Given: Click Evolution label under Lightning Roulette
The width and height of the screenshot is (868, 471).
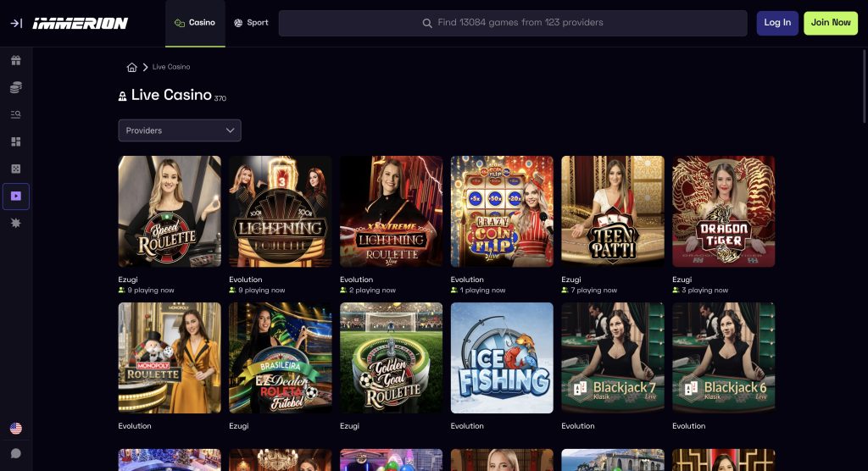Looking at the screenshot, I should [x=245, y=280].
